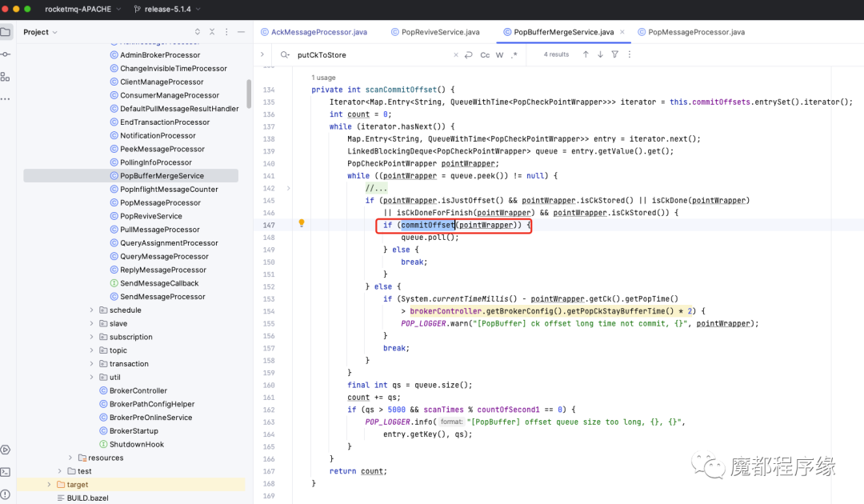The width and height of the screenshot is (864, 504).
Task: Select PopBufferMergeService in project tree
Action: (162, 176)
